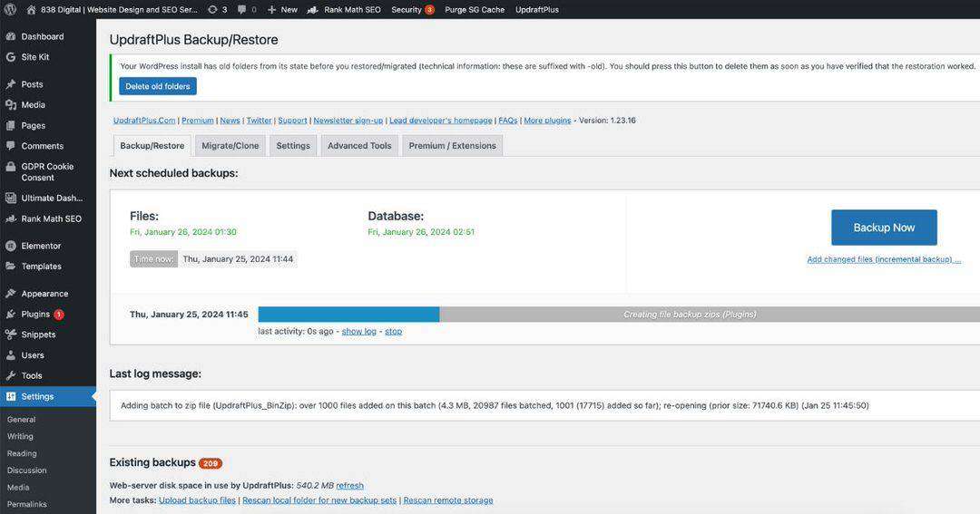This screenshot has width=980, height=514.
Task: Open the show log link
Action: tap(358, 331)
